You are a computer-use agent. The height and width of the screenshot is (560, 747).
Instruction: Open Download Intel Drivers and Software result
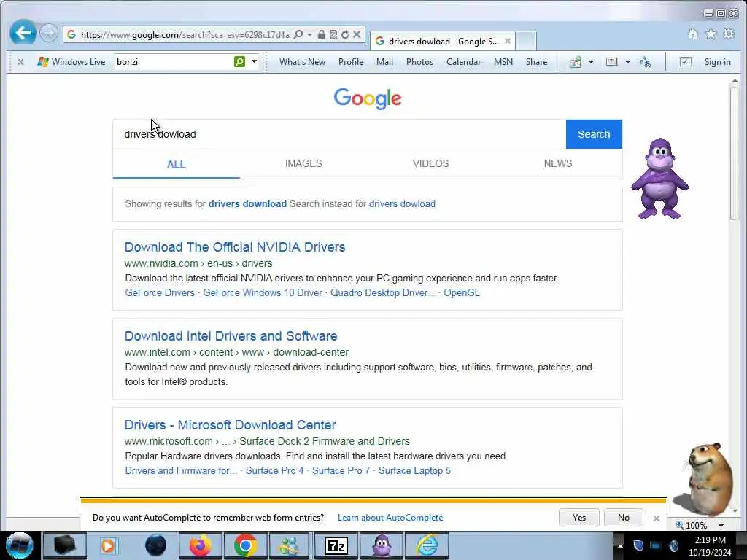231,336
